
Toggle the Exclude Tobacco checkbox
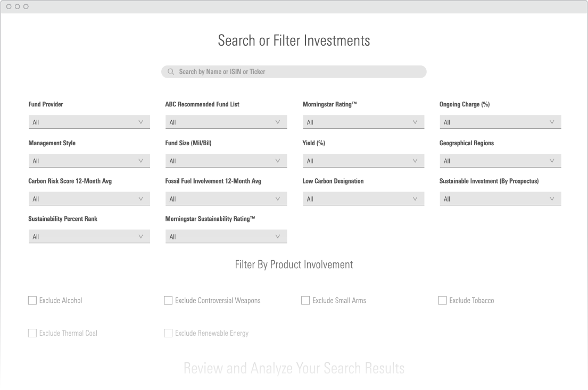(x=442, y=301)
